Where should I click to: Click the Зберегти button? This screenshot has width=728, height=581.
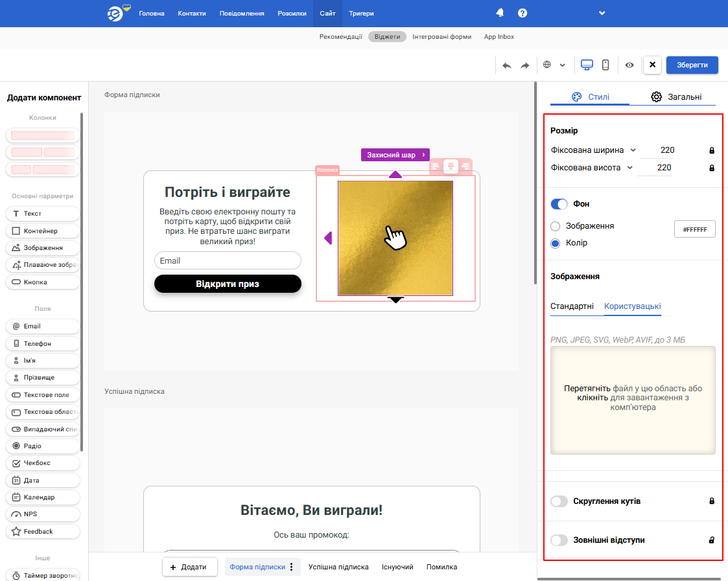pos(692,65)
